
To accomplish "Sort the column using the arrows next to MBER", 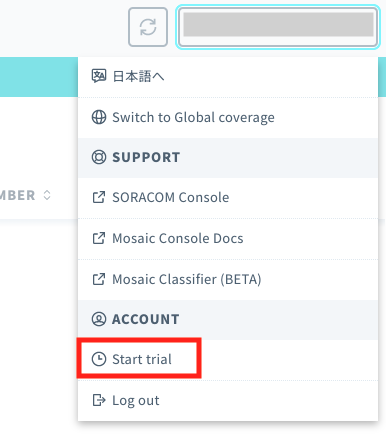I will [47, 195].
